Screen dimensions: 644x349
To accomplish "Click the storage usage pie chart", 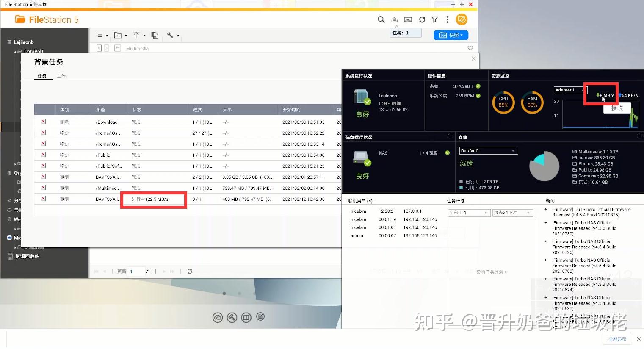I will click(x=544, y=166).
